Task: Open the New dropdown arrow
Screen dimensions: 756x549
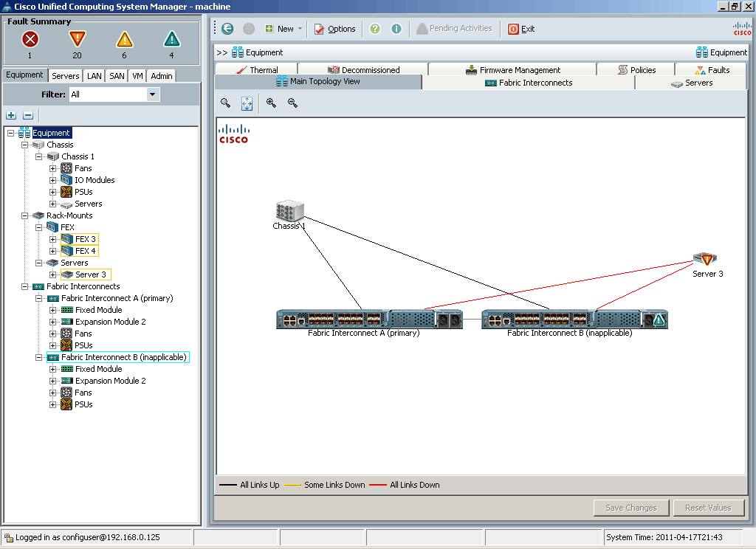Action: (x=300, y=29)
